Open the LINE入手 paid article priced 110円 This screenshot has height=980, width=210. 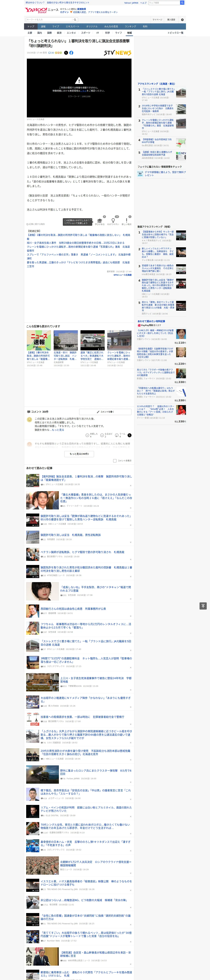click(156, 333)
